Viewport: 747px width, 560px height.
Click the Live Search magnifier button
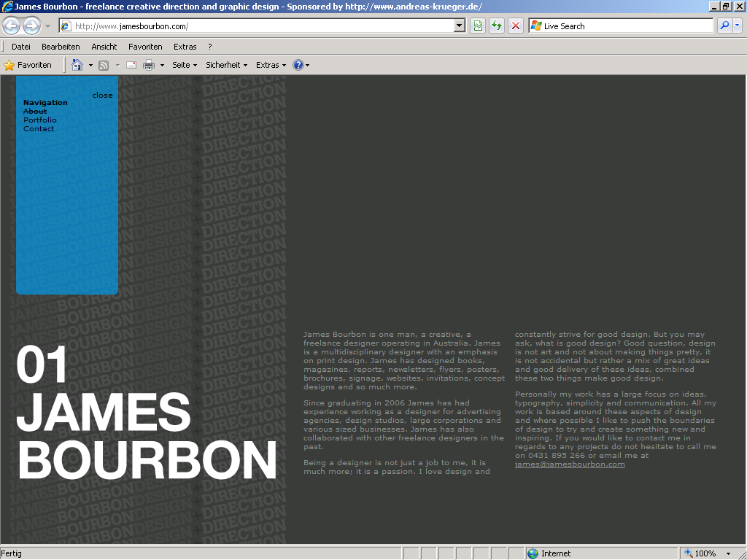(x=724, y=26)
